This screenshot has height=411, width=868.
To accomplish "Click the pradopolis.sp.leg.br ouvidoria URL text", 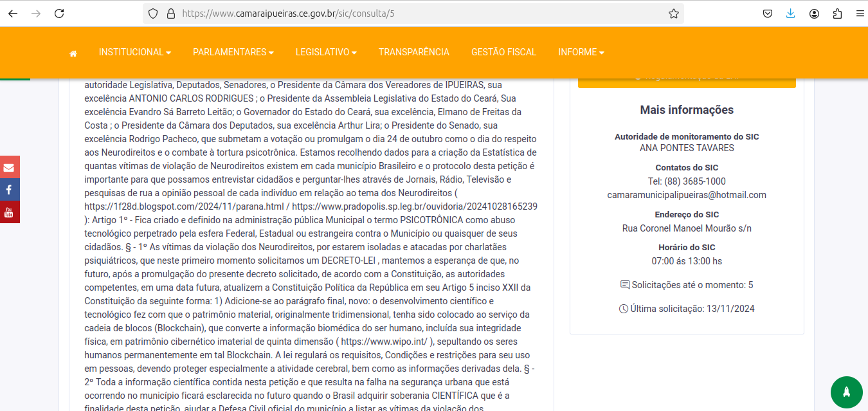I will pyautogui.click(x=415, y=206).
